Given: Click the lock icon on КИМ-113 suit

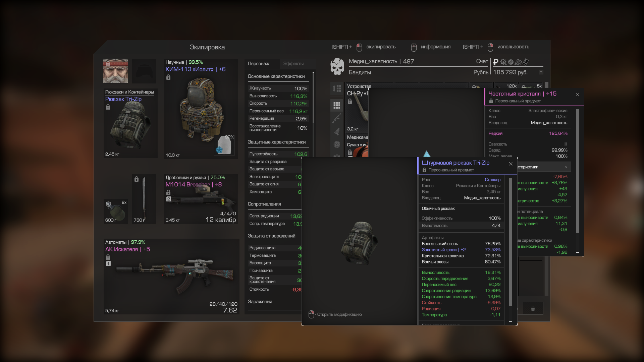Looking at the screenshot, I should pos(168,77).
